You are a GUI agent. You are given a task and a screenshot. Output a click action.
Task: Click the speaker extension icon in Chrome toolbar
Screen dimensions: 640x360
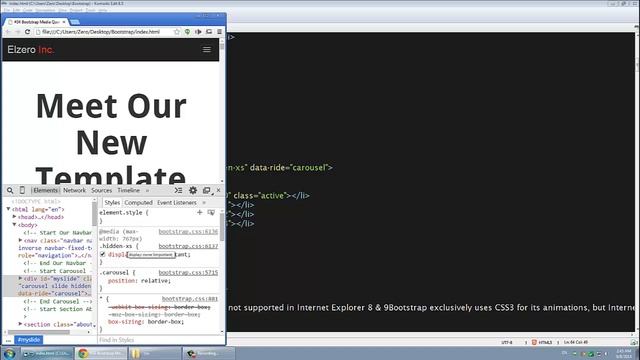click(x=198, y=32)
